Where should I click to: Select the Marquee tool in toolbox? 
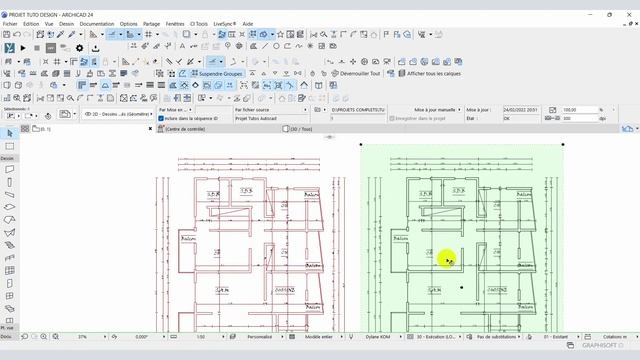[10, 146]
